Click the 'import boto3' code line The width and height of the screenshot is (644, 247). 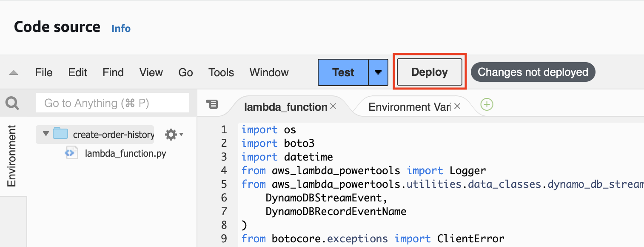[x=278, y=143]
